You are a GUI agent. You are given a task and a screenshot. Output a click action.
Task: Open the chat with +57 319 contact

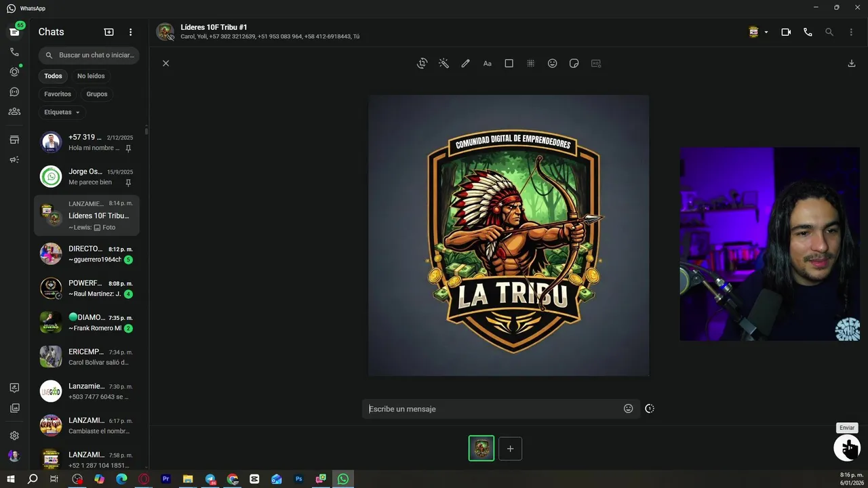[x=87, y=142]
